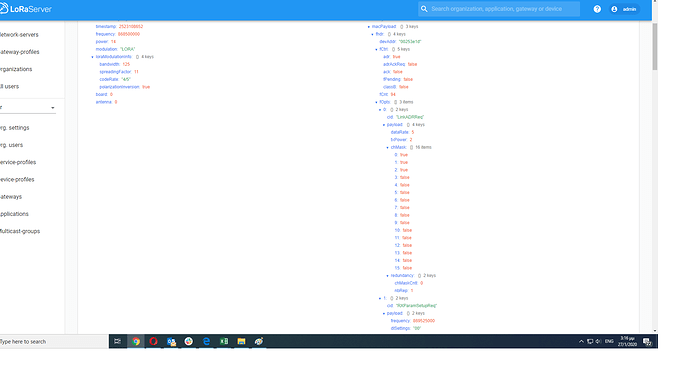Go to Applications page
Screen dimensions: 690x388
pyautogui.click(x=15, y=214)
